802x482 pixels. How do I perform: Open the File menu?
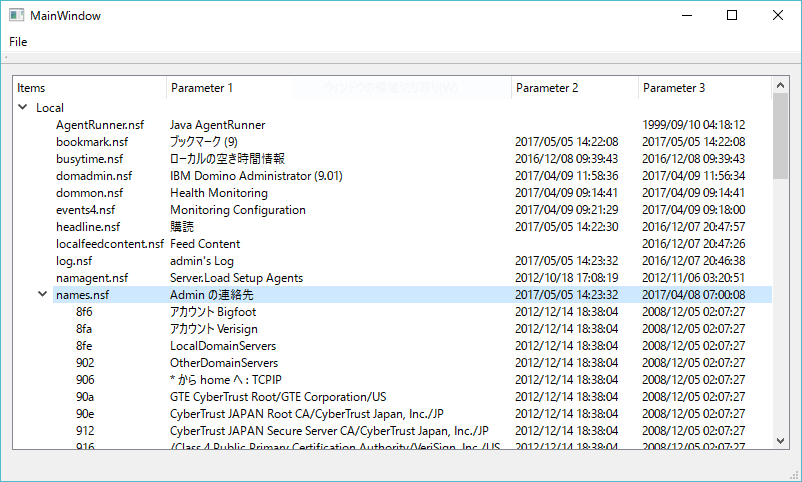pos(18,42)
